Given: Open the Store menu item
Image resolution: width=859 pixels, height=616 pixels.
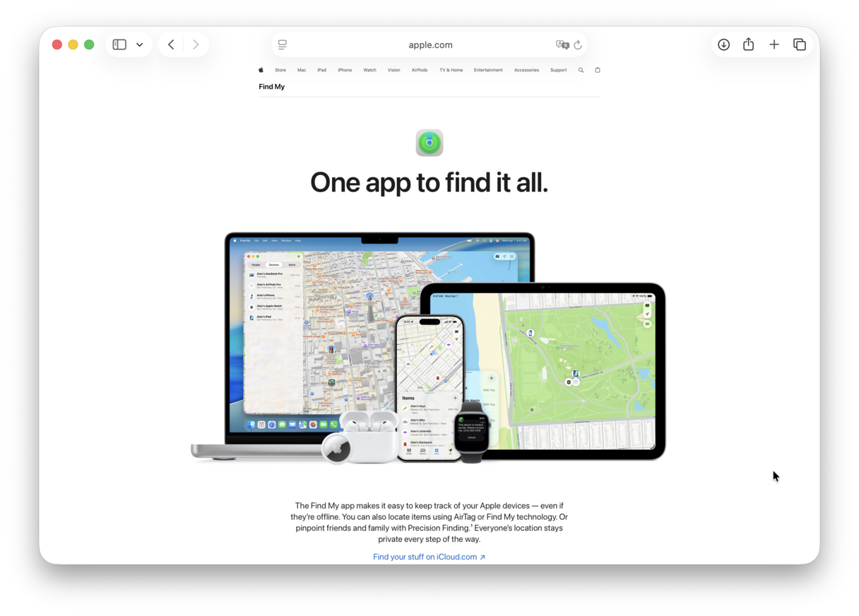Looking at the screenshot, I should pyautogui.click(x=280, y=70).
